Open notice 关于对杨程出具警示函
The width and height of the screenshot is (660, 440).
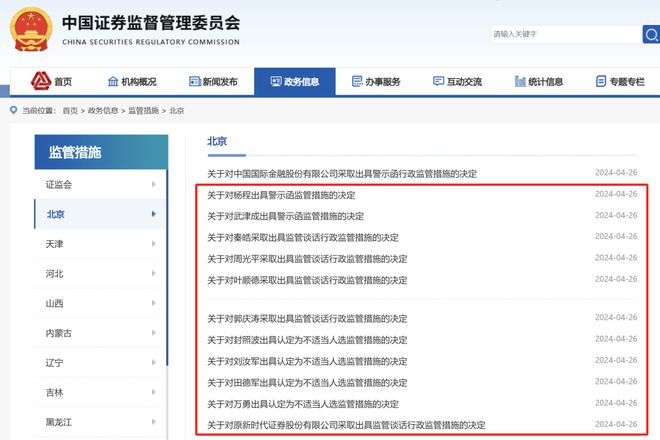point(281,195)
